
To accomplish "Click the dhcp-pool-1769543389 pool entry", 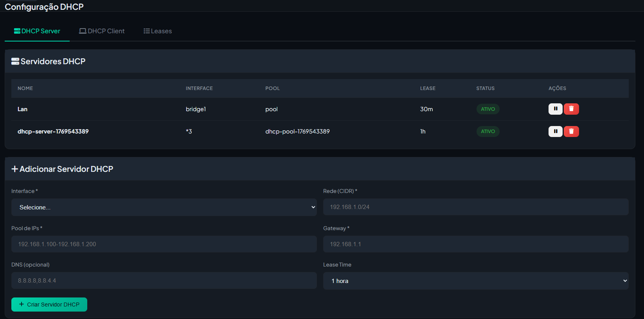I will coord(297,132).
